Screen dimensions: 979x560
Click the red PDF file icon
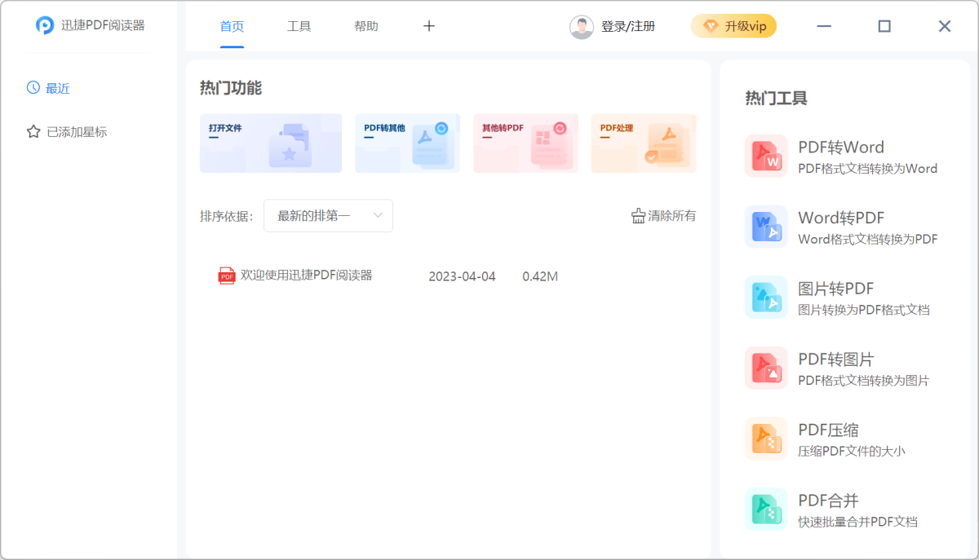point(226,276)
